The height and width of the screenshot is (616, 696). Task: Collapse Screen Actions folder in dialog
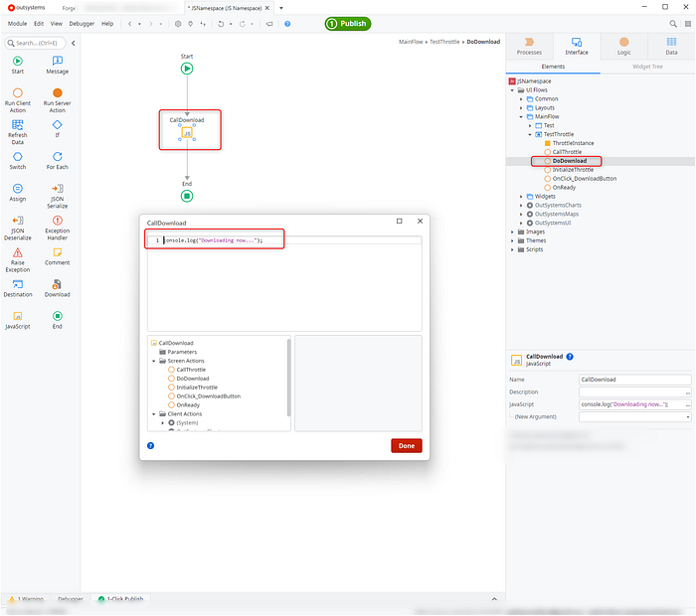click(x=154, y=361)
